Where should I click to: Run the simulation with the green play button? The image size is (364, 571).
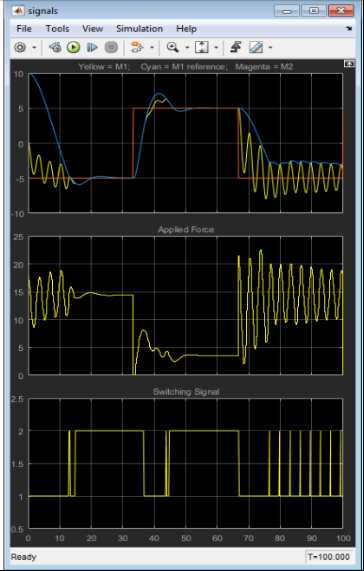[x=73, y=47]
